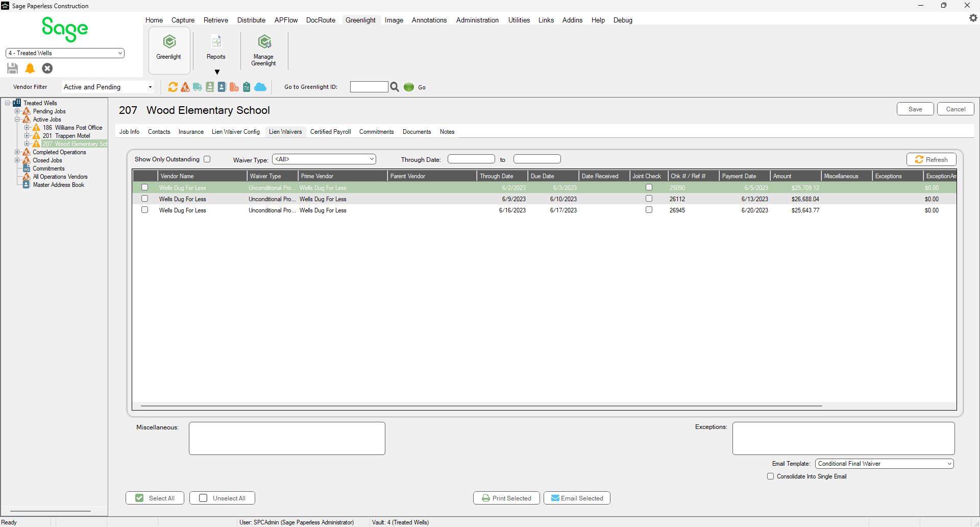Click the Refresh button

pyautogui.click(x=932, y=159)
